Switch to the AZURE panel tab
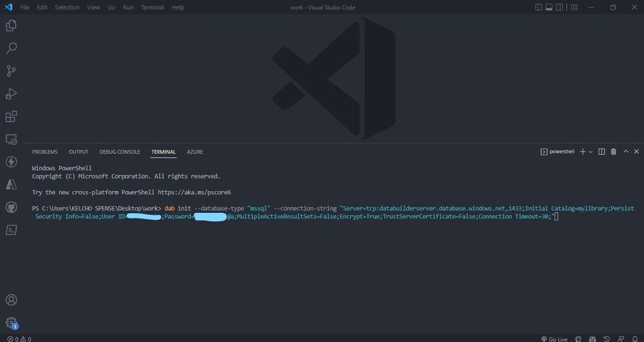The width and height of the screenshot is (644, 342). [x=195, y=152]
